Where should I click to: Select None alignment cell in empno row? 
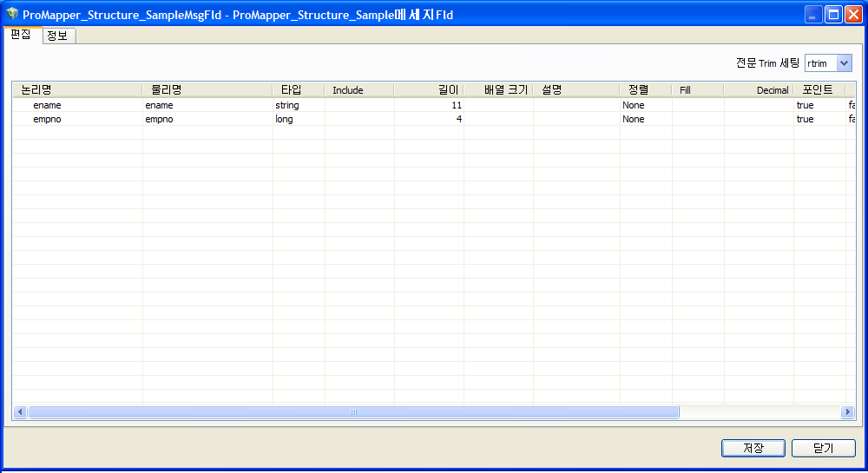pos(646,119)
